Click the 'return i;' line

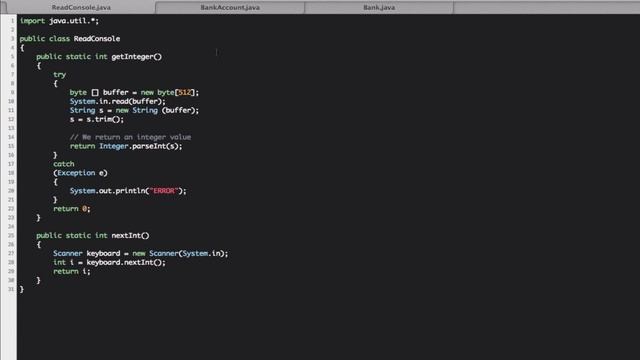tap(72, 271)
